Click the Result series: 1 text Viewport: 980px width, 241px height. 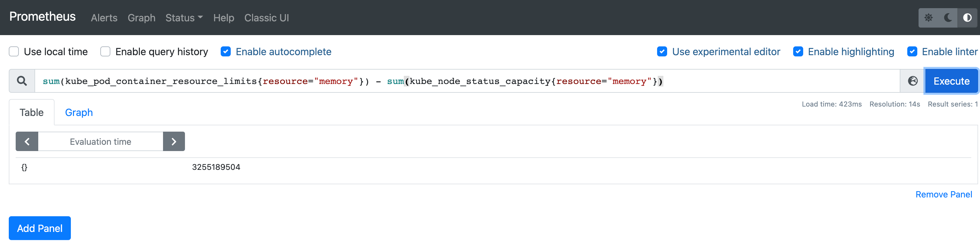coord(953,104)
